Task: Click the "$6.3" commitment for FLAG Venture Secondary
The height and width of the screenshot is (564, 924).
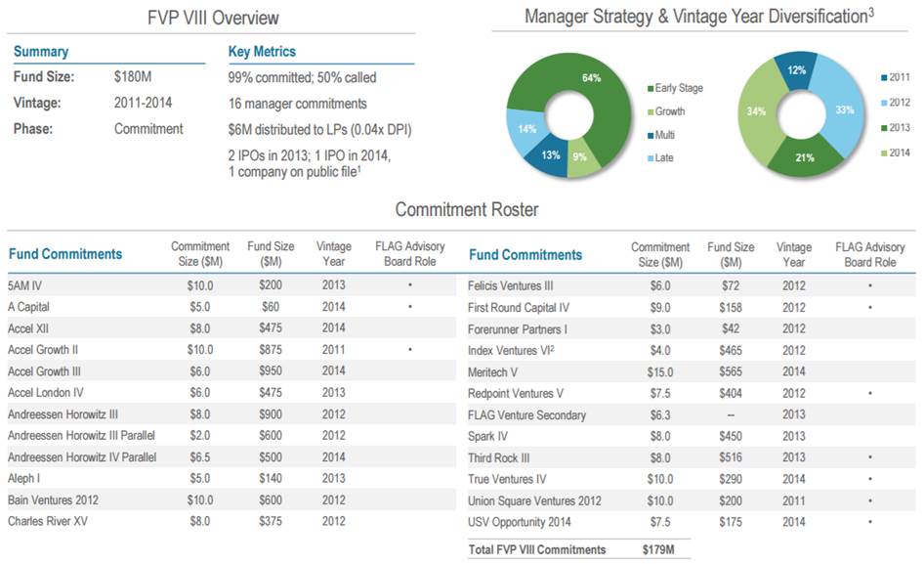Action: coord(660,415)
